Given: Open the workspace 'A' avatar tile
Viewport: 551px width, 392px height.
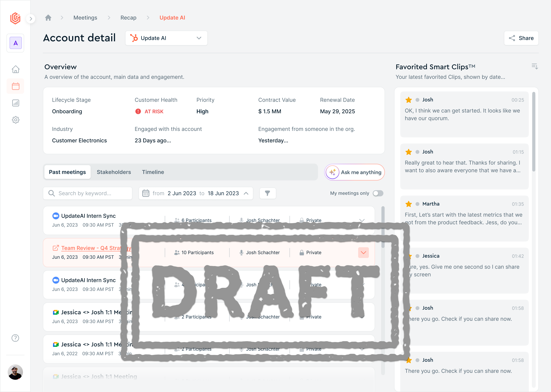Looking at the screenshot, I should click(x=15, y=43).
